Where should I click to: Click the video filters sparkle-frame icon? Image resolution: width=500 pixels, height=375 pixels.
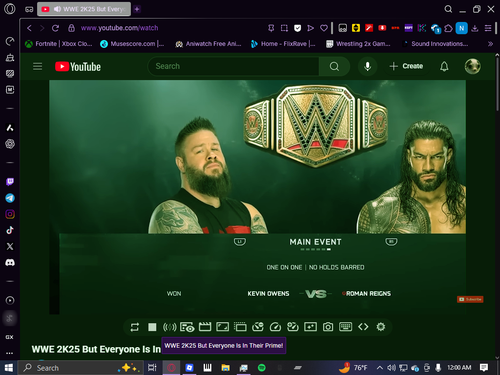310,327
